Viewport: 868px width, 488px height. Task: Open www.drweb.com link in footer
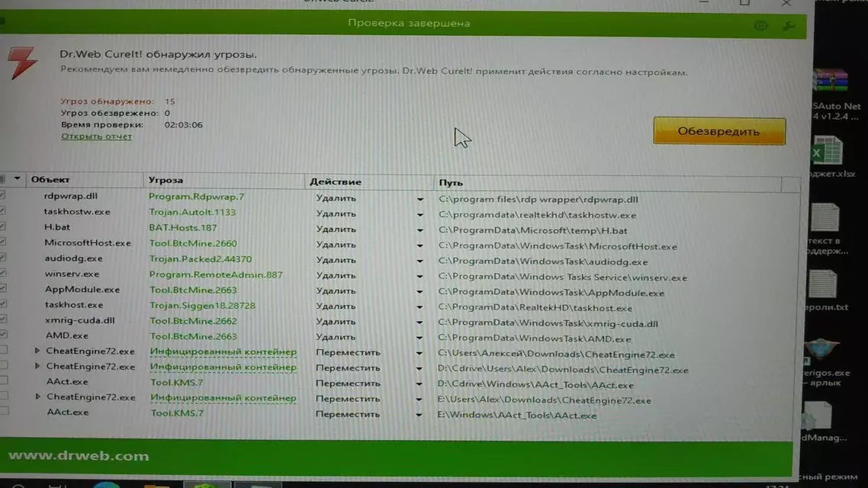pos(79,456)
